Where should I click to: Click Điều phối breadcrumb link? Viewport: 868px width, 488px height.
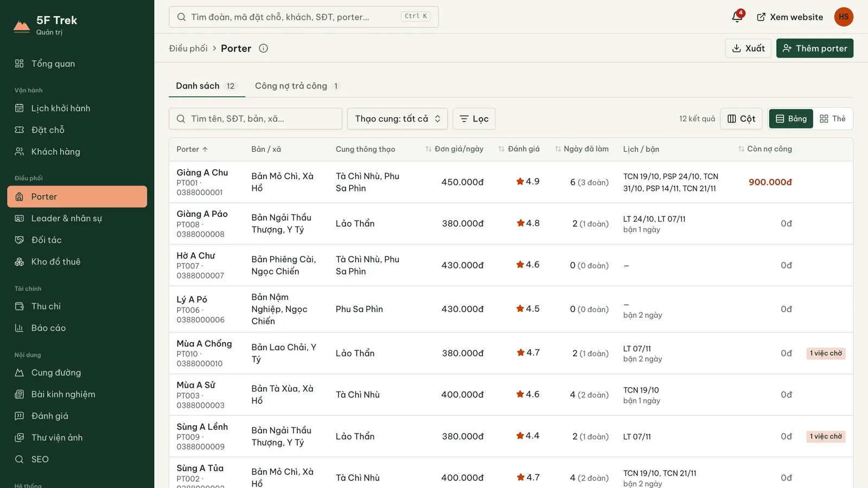click(x=188, y=48)
